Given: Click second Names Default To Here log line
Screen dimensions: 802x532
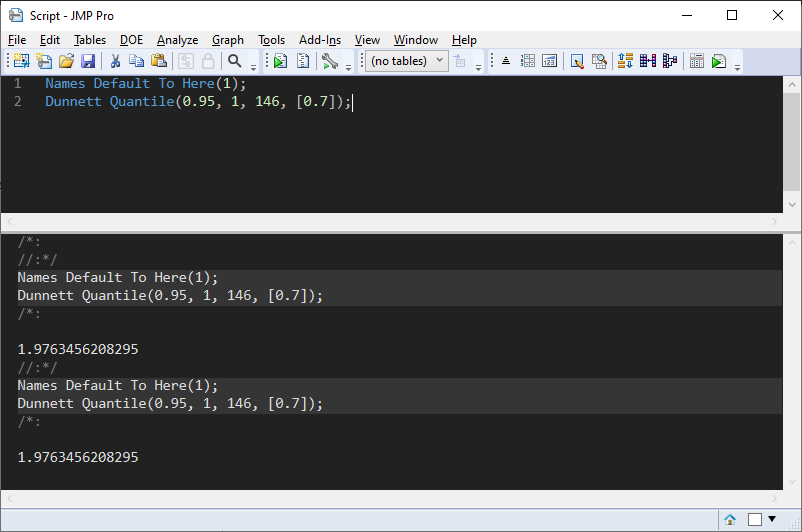Looking at the screenshot, I should [x=118, y=386].
